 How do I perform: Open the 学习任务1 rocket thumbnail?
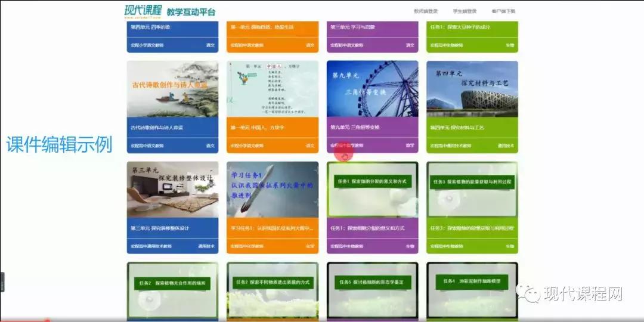click(273, 190)
